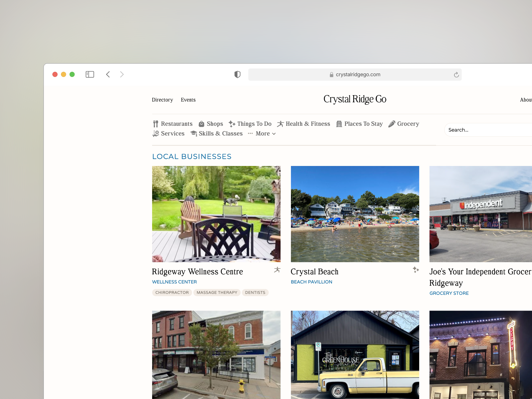
Task: Click the CHIROPRACTOR tag
Action: point(172,293)
